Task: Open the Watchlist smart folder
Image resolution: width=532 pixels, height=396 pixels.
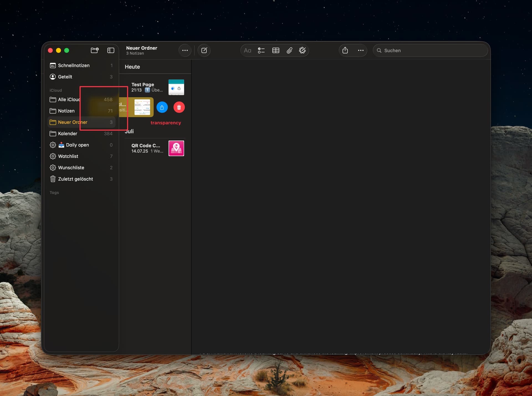Action: tap(68, 156)
